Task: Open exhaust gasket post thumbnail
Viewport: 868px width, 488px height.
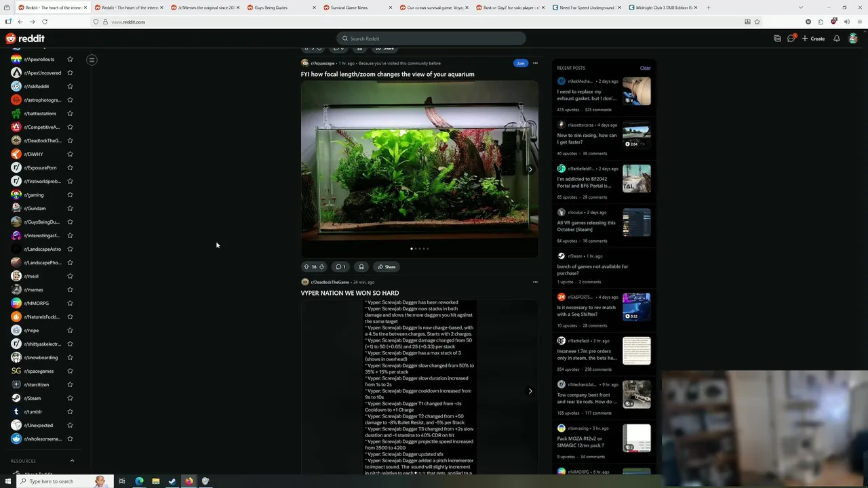Action: [x=637, y=91]
